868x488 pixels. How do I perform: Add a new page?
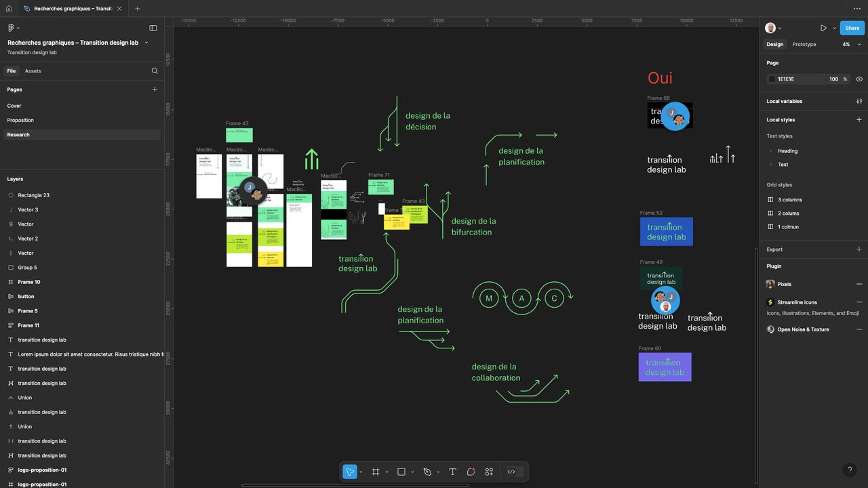[x=155, y=89]
